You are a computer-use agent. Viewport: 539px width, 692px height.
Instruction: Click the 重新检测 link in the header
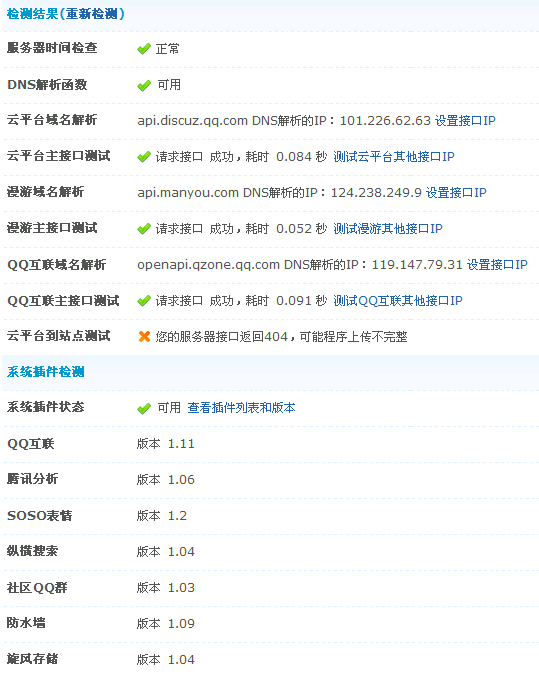pyautogui.click(x=91, y=14)
